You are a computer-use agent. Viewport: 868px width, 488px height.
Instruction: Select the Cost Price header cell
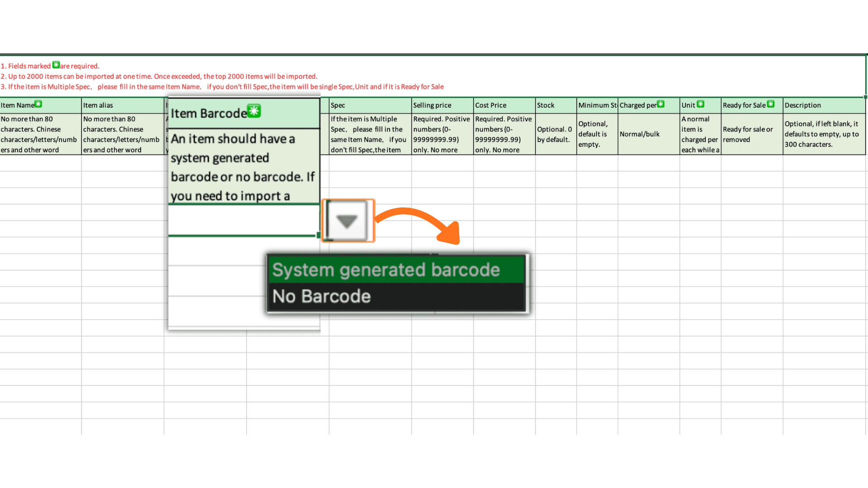504,105
